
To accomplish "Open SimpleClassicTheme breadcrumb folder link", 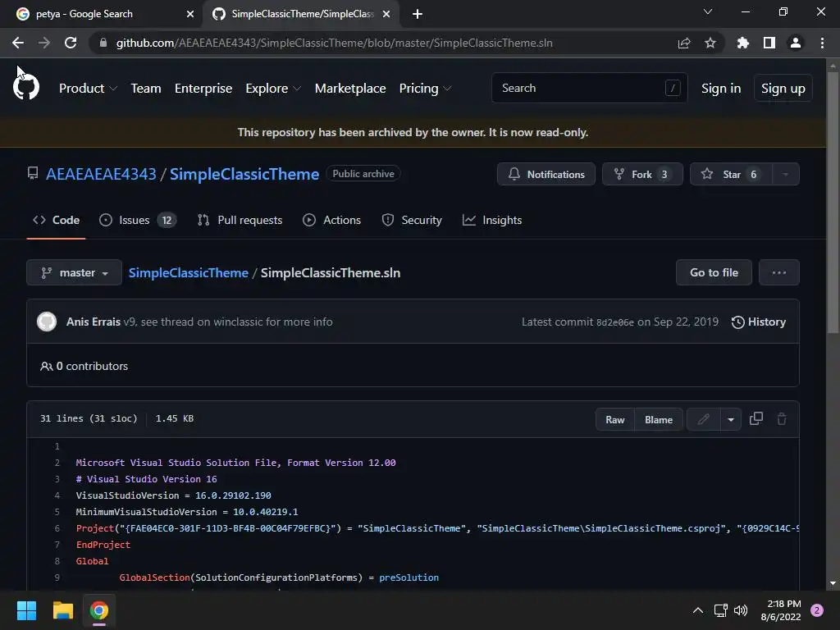I will [x=189, y=272].
